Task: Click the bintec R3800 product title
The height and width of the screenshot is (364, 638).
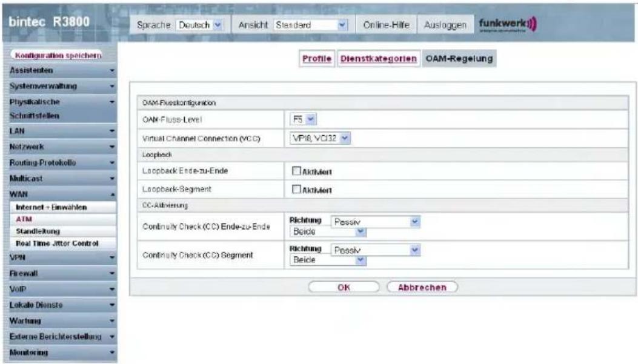Action: coord(49,22)
